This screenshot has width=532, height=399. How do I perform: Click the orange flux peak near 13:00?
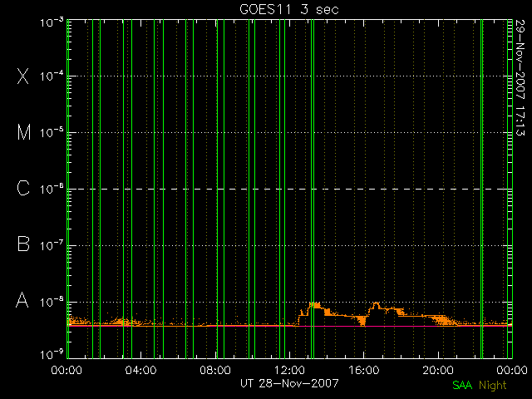(x=314, y=305)
